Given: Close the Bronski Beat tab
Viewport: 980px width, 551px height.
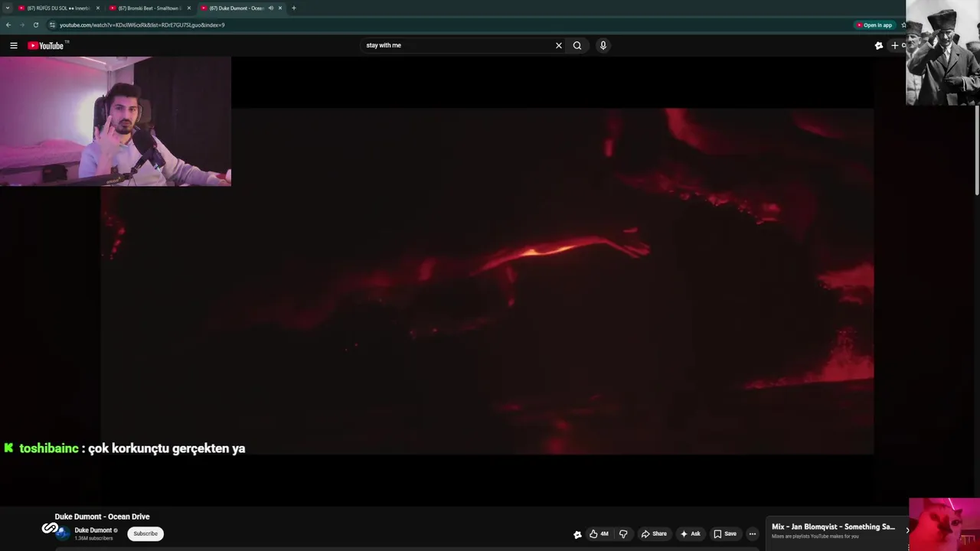Looking at the screenshot, I should tap(189, 8).
